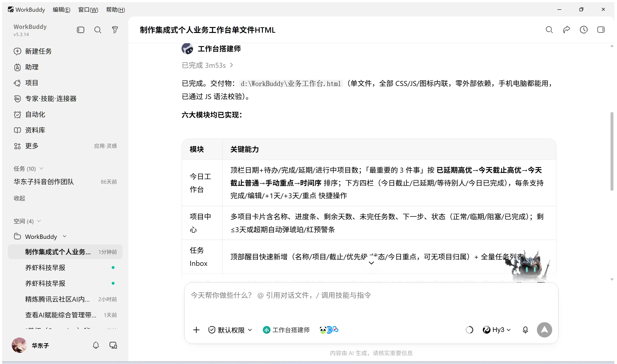Open conversation 精炼腾讯云社区AI内...
The width and height of the screenshot is (617, 364).
pyautogui.click(x=65, y=299)
